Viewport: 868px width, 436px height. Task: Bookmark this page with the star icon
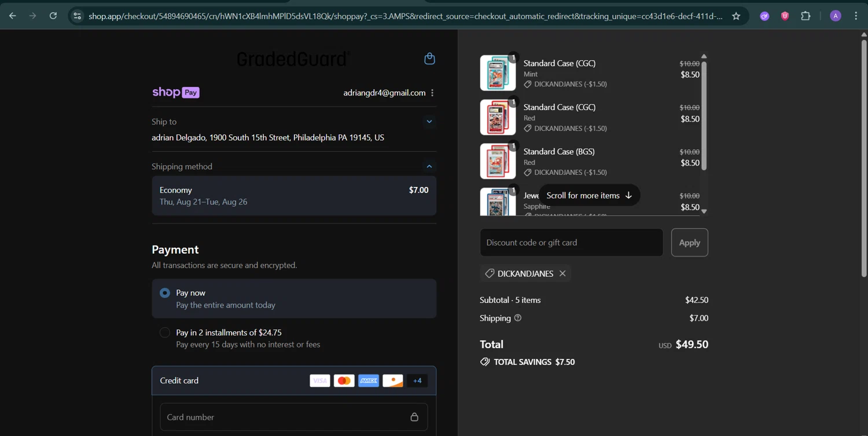[x=736, y=16]
